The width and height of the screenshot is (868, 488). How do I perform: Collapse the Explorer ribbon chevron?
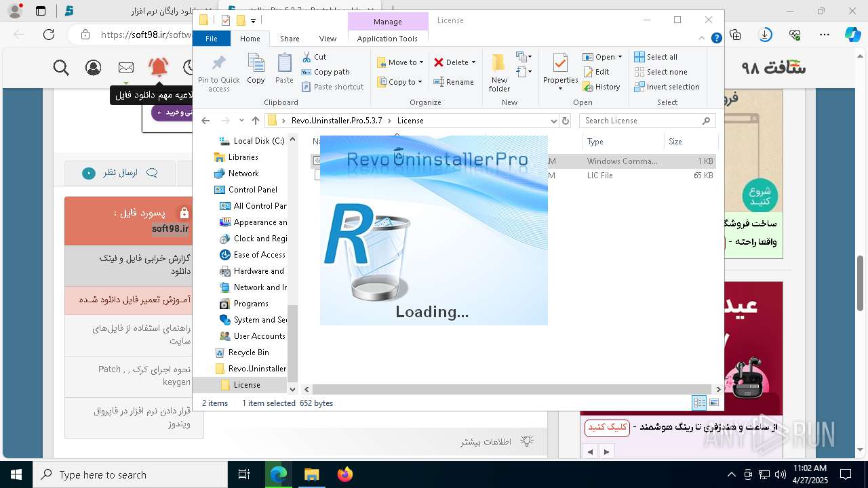pos(703,39)
